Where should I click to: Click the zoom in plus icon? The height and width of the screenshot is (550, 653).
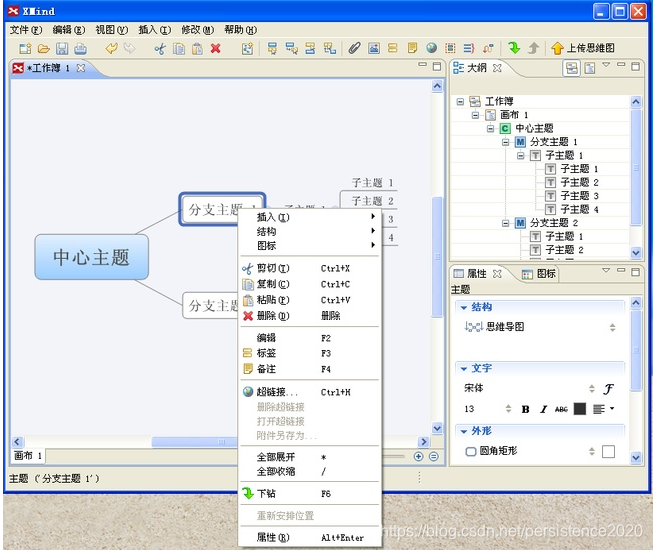(x=419, y=456)
